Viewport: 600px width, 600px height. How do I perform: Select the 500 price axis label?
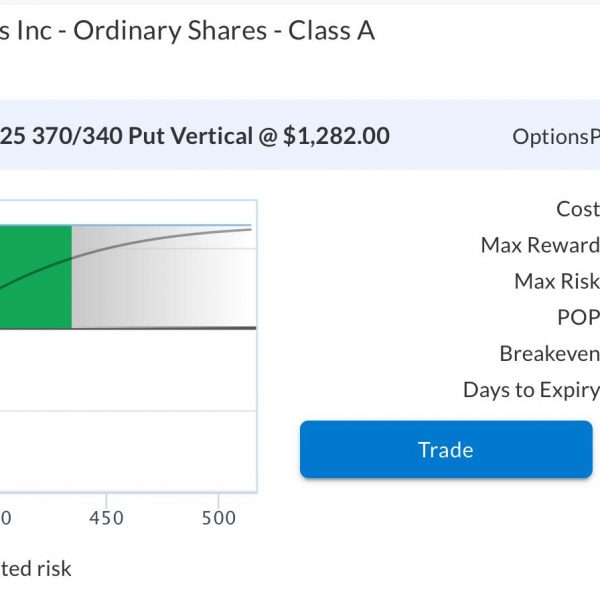(x=218, y=518)
